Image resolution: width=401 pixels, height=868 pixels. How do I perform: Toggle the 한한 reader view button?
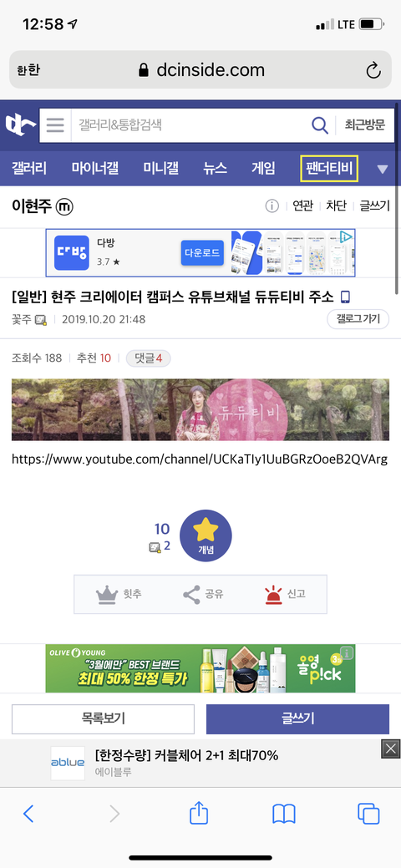28,71
